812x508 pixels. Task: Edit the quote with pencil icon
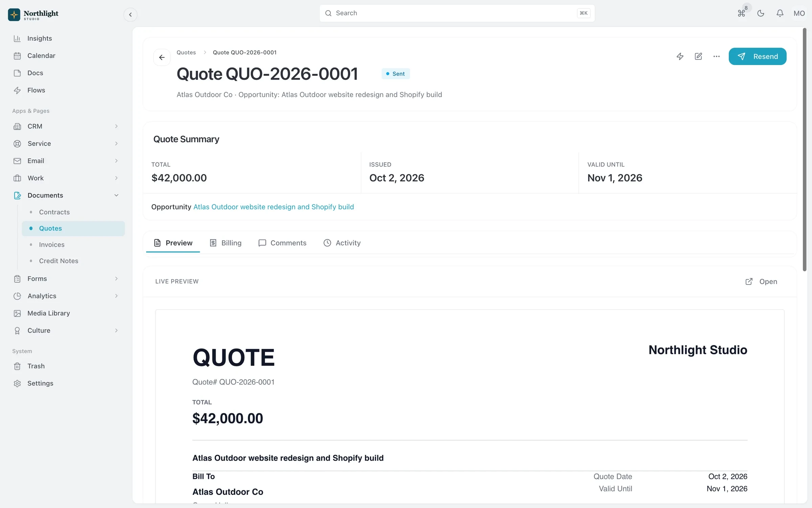(x=698, y=57)
